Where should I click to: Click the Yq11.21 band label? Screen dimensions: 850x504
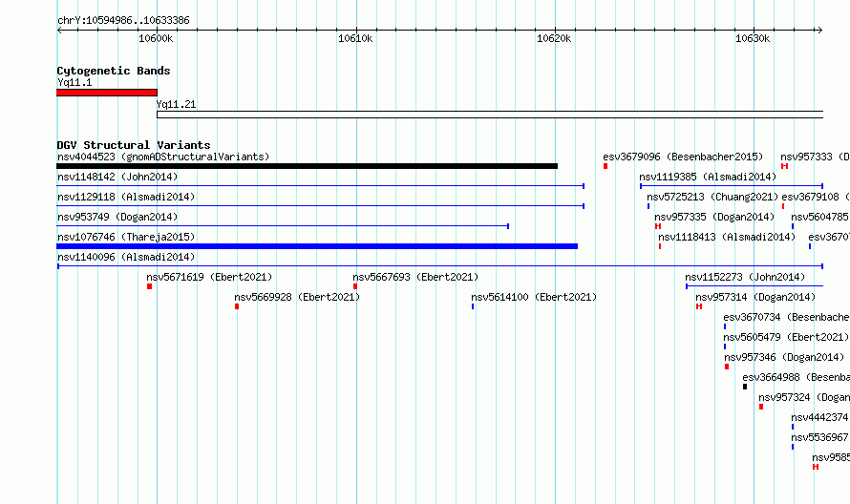point(176,104)
